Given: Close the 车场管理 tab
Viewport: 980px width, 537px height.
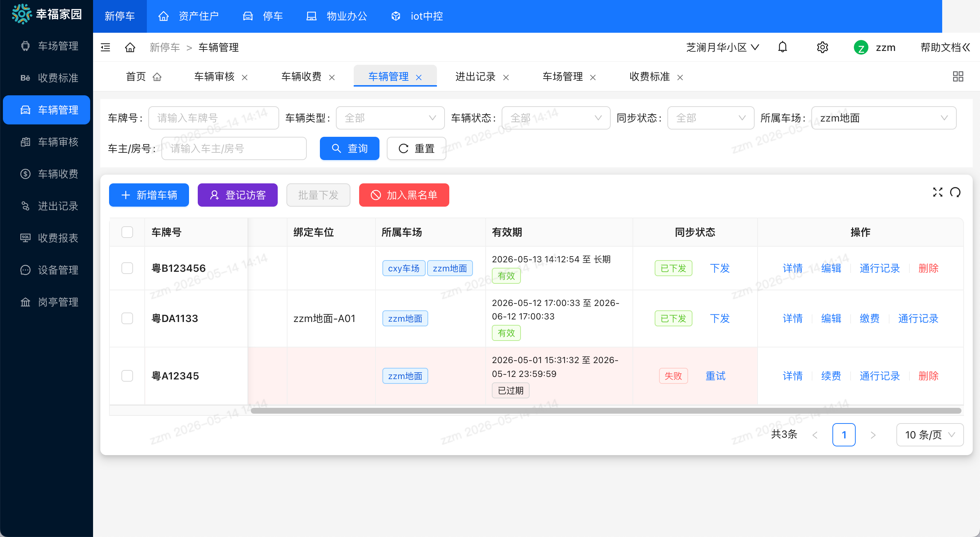Looking at the screenshot, I should click(x=593, y=77).
